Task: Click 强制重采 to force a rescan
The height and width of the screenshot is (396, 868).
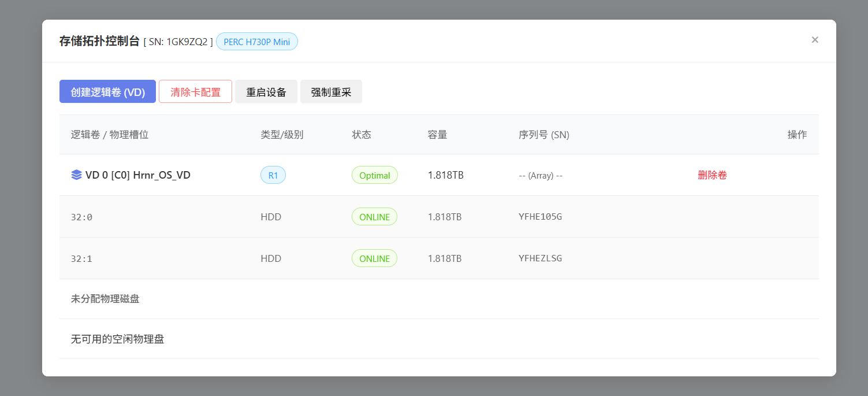Action: [x=331, y=91]
